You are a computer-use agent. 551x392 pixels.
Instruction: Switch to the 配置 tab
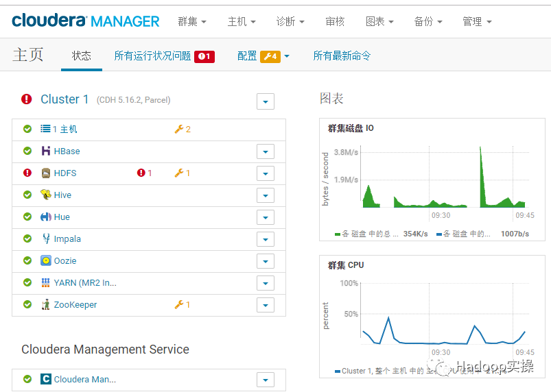[x=247, y=56]
